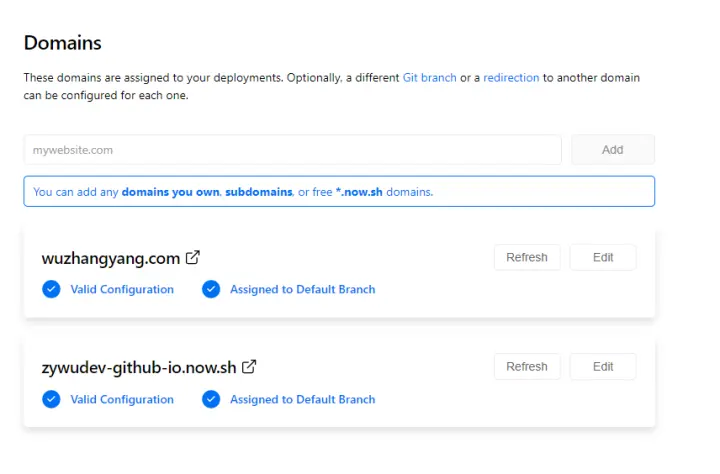Image resolution: width=720 pixels, height=474 pixels.
Task: Click Default Branch checkmark icon for wuzhangyang.com
Action: coord(211,289)
